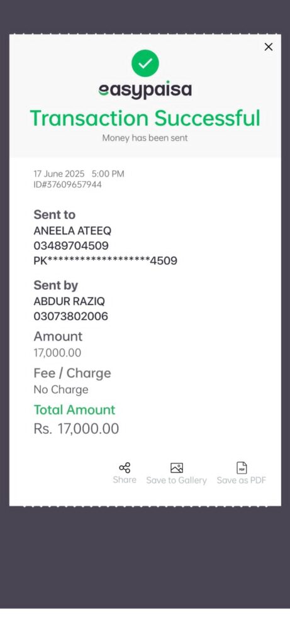Click the 17 June 2025 date text
The height and width of the screenshot is (644, 290).
(59, 174)
